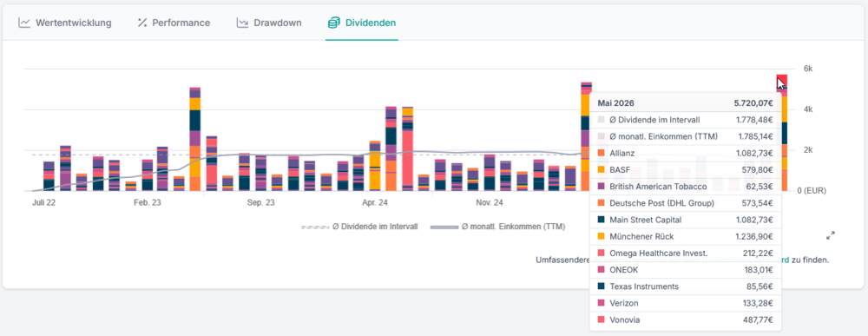
Task: Click the Sep. 23 axis label
Action: coord(260,203)
